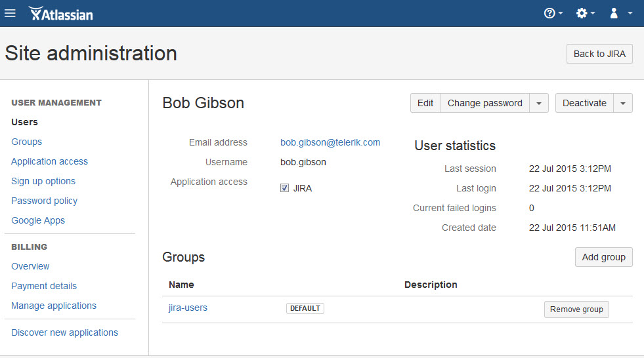Click the Edit user button
This screenshot has height=358, width=644.
pos(425,103)
